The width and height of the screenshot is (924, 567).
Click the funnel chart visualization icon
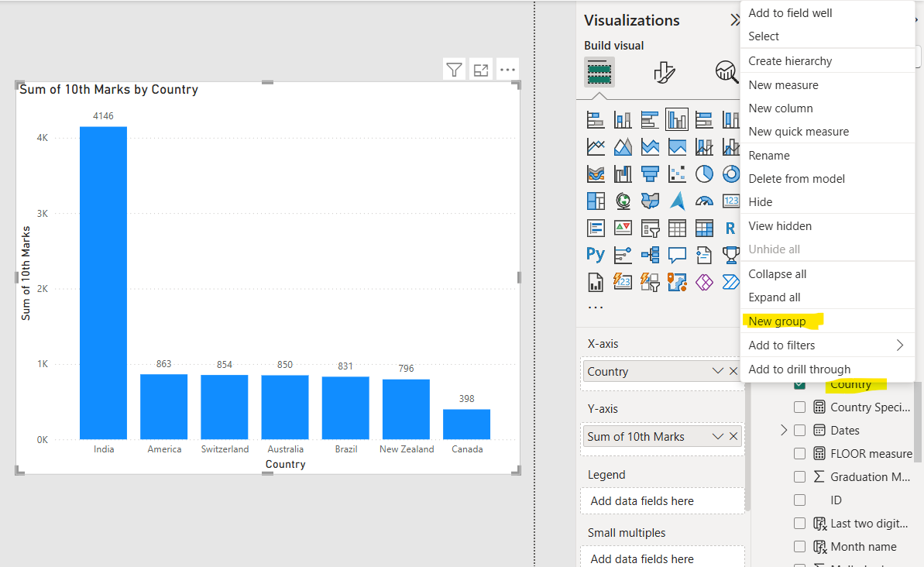click(650, 174)
